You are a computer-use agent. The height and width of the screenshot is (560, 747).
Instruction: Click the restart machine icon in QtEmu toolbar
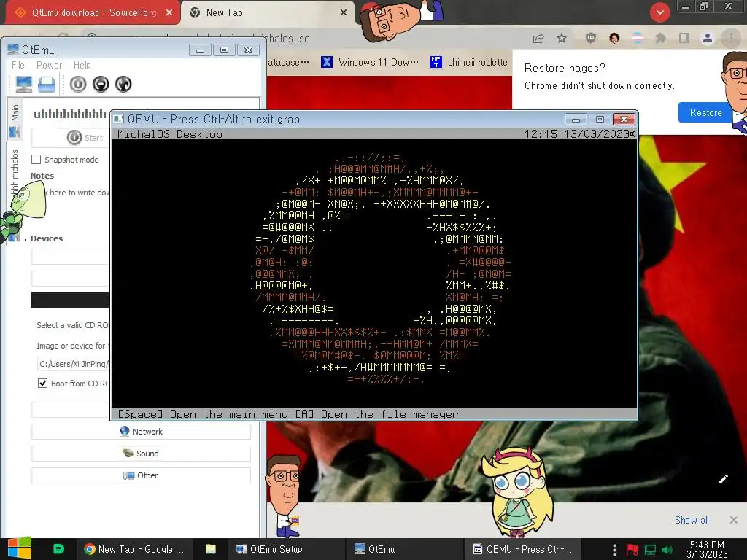click(x=123, y=85)
